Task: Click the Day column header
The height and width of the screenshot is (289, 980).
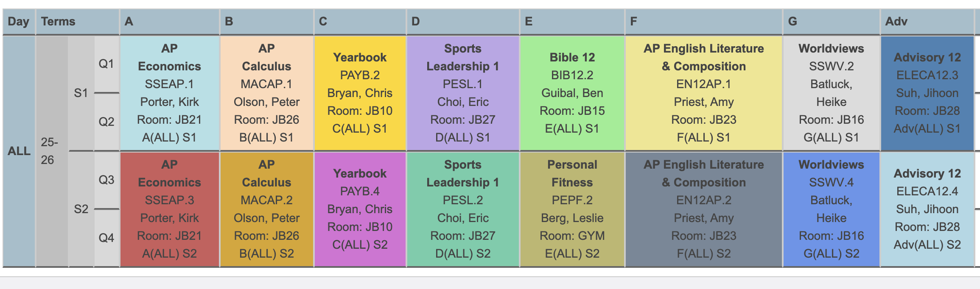Action: [19, 22]
